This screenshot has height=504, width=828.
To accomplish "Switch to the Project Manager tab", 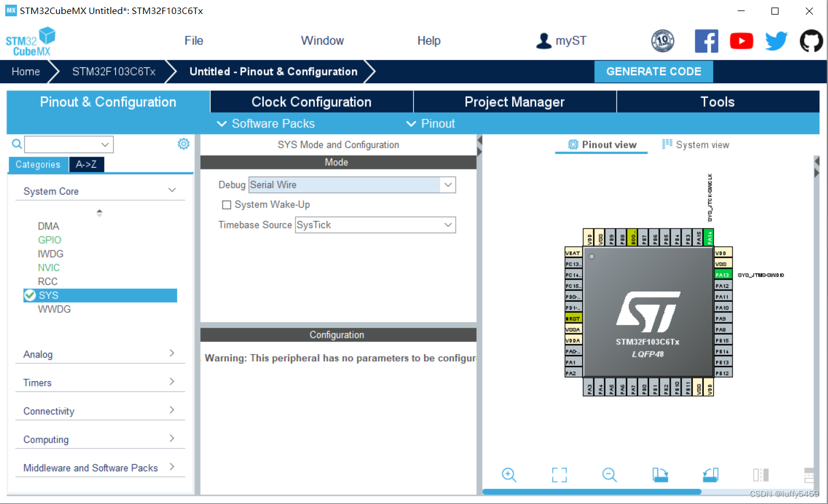I will click(515, 102).
